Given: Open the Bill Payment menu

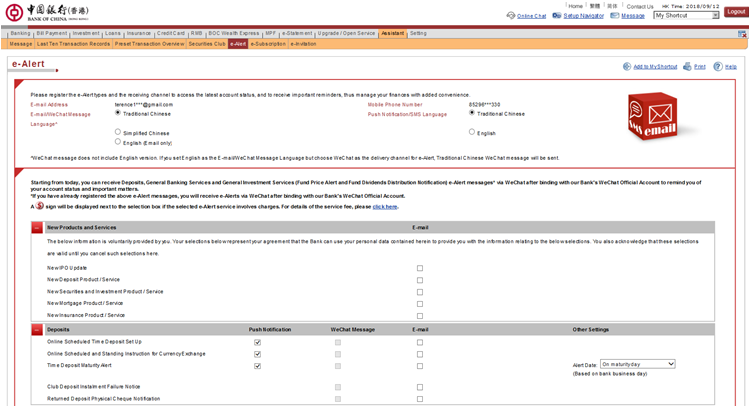Looking at the screenshot, I should point(52,33).
